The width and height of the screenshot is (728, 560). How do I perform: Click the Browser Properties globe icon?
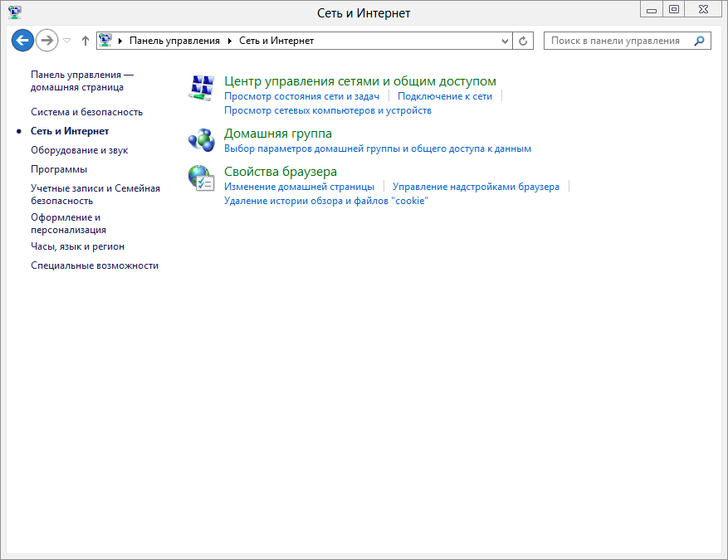point(202,178)
